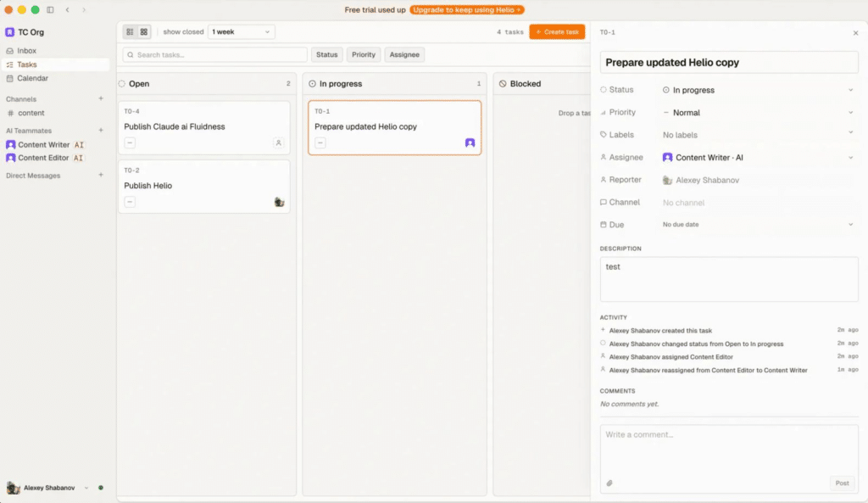The image size is (868, 503).
Task: Open the Due date dropdown
Action: click(759, 224)
